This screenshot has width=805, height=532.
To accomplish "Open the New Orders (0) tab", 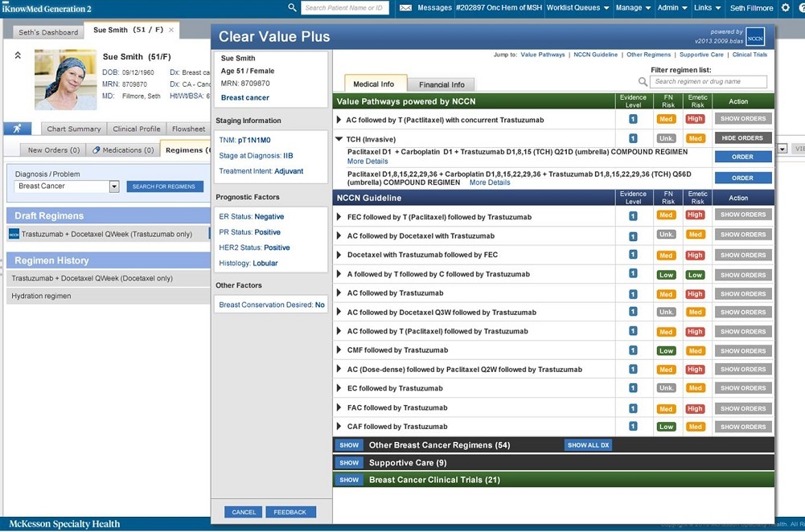I will coord(53,149).
